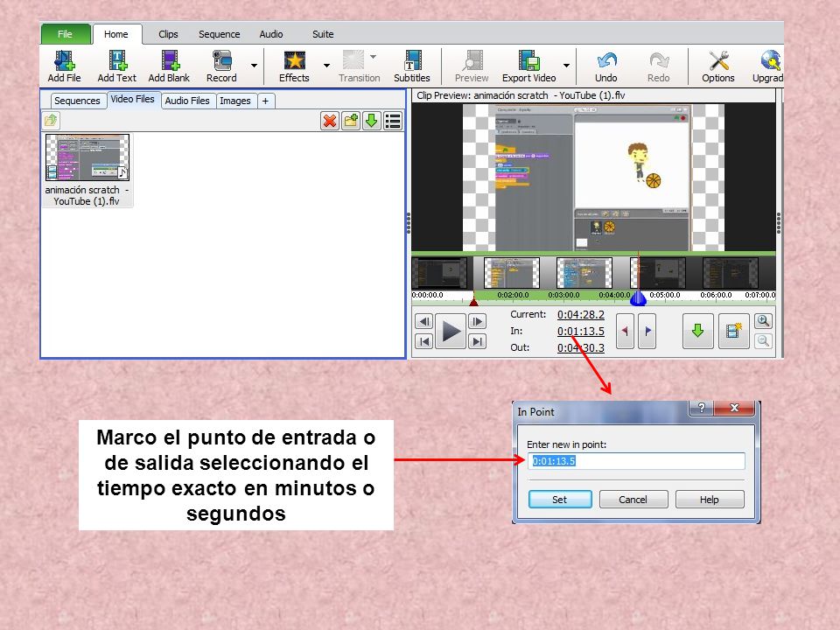
Task: Switch to the Home ribbon tab
Action: (x=116, y=34)
